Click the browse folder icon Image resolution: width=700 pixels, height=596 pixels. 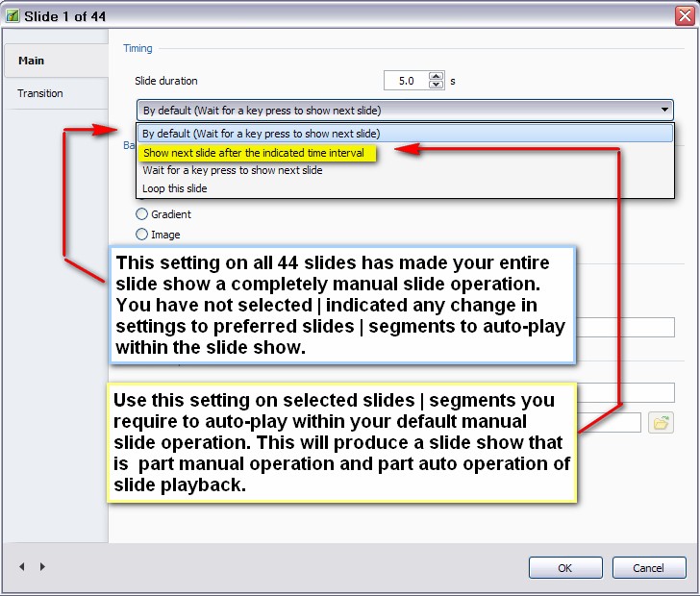(x=660, y=422)
